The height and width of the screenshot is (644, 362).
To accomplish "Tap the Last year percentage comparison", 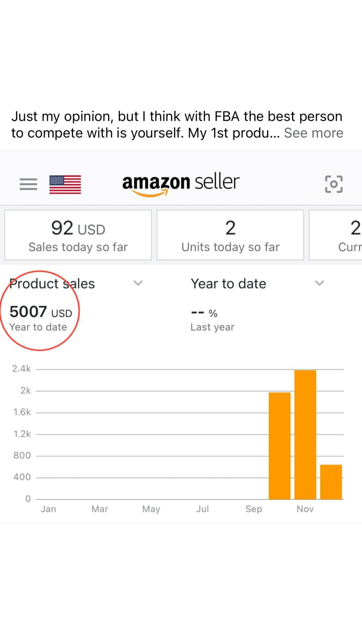I will coord(212,319).
